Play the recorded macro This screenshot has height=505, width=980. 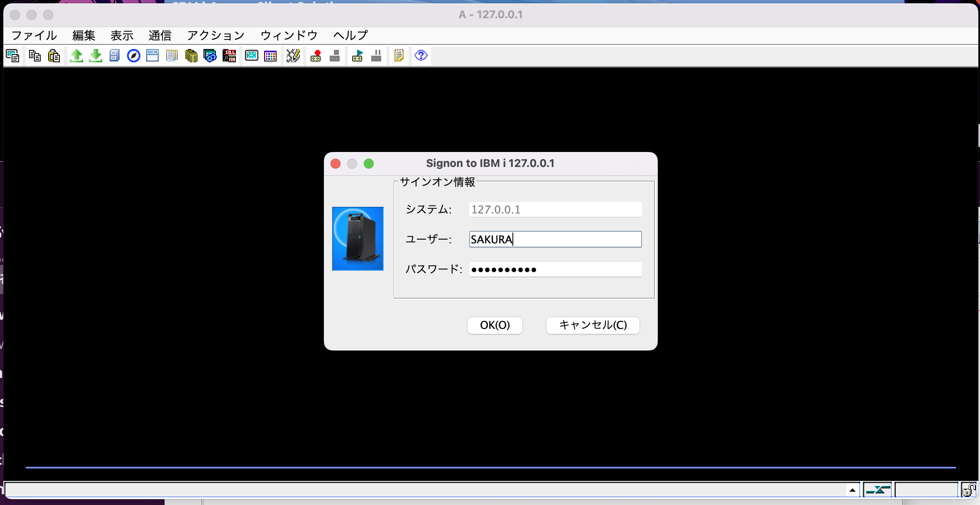click(x=358, y=55)
